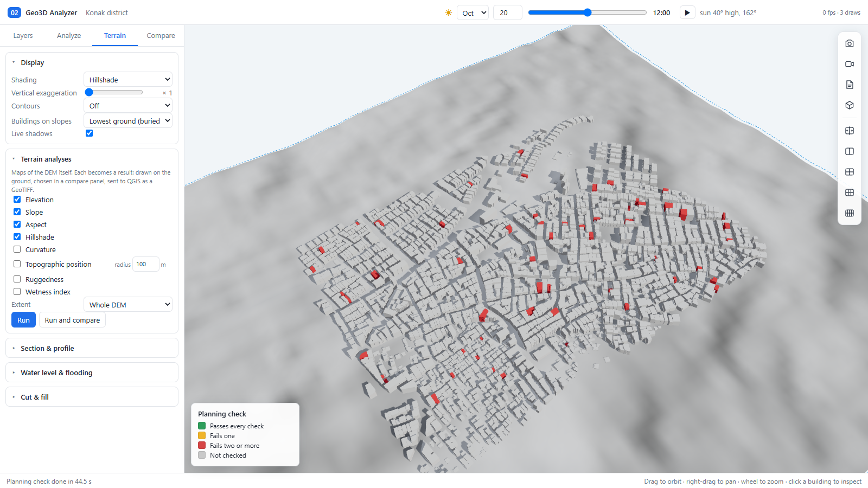Uncheck the Slope analysis
868x488 pixels.
(x=17, y=212)
